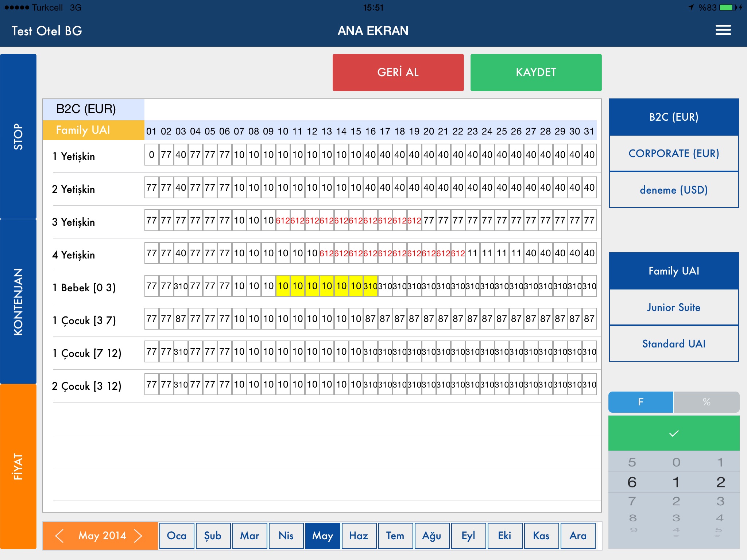Click KAYDET save button
This screenshot has height=560, width=747.
[536, 72]
